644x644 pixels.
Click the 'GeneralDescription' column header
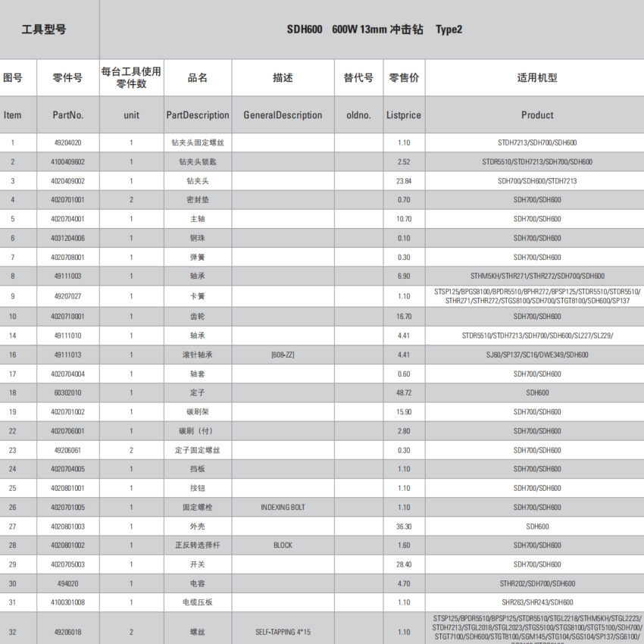pos(283,115)
